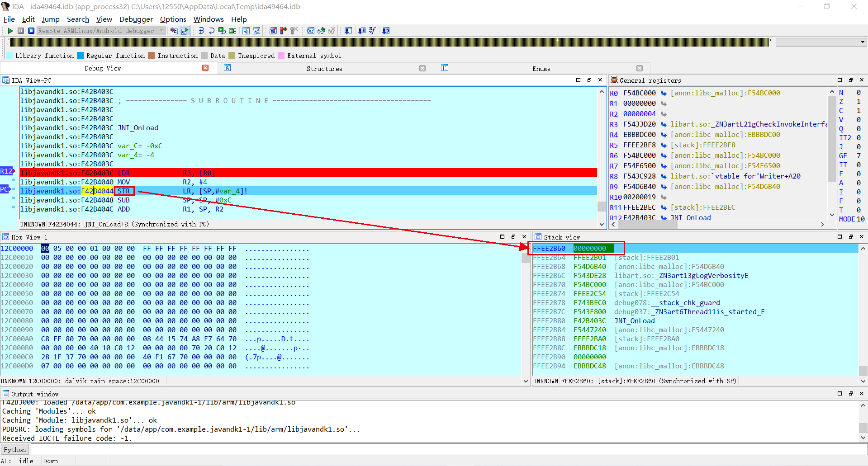Open the Python command language selector
The image size is (868, 466).
point(15,450)
